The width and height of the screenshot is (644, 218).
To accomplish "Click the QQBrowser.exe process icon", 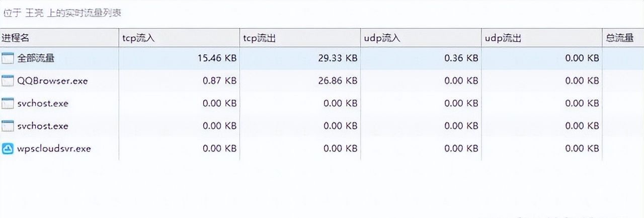I will [8, 81].
